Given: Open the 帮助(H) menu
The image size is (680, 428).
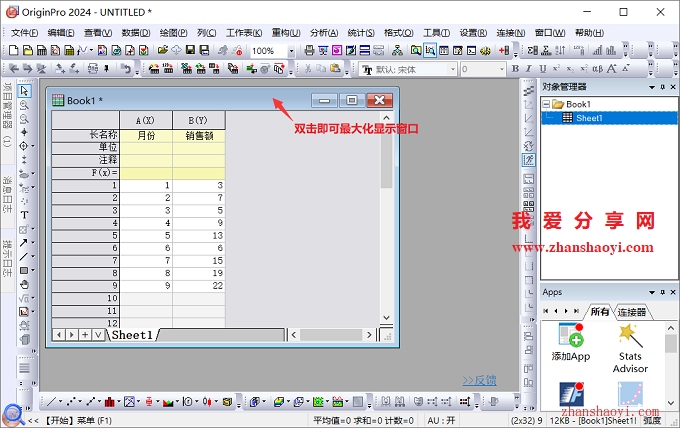Looking at the screenshot, I should click(589, 33).
